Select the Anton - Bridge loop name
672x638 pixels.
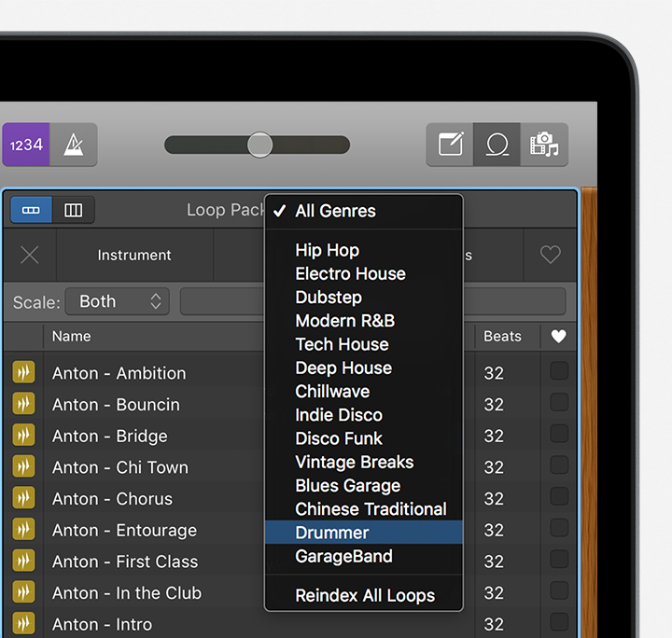pyautogui.click(x=110, y=436)
